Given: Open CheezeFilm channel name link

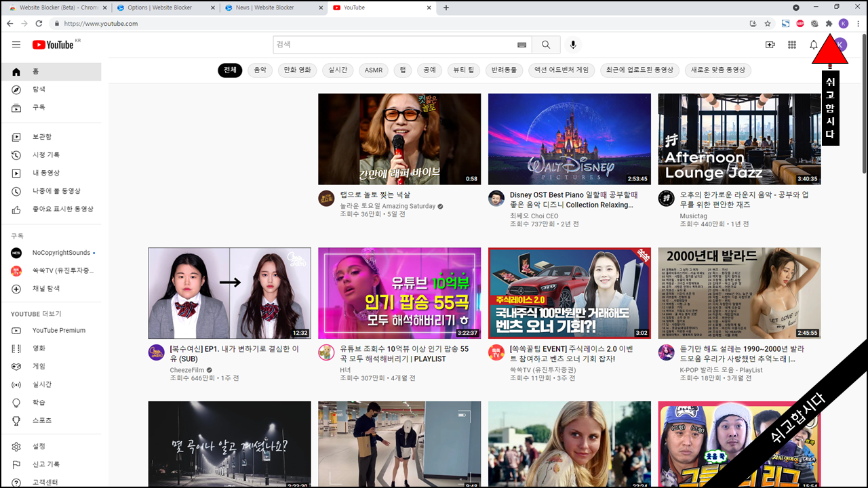Looking at the screenshot, I should (187, 370).
